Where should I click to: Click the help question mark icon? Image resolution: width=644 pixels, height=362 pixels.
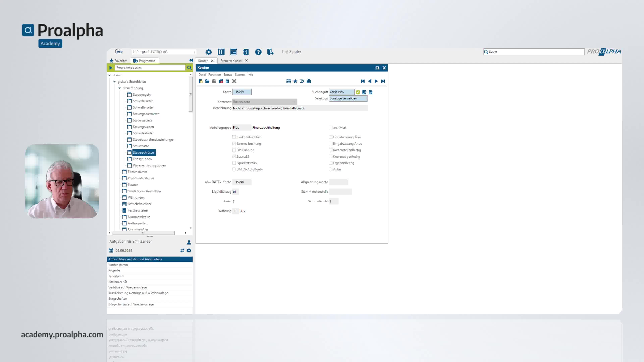click(258, 52)
